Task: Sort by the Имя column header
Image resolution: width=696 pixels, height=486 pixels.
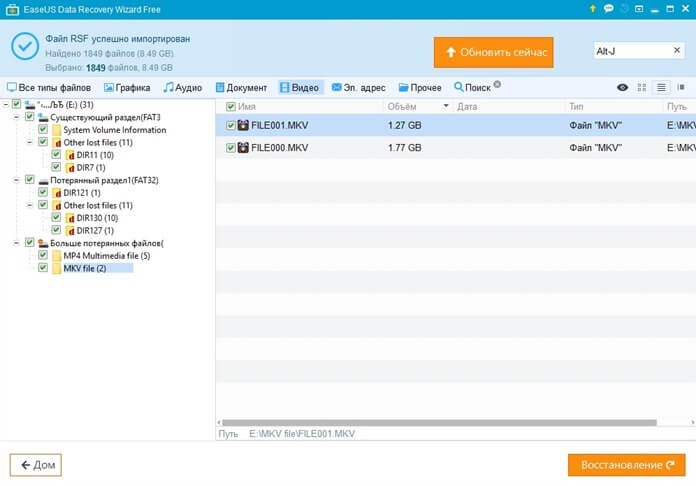Action: click(247, 107)
